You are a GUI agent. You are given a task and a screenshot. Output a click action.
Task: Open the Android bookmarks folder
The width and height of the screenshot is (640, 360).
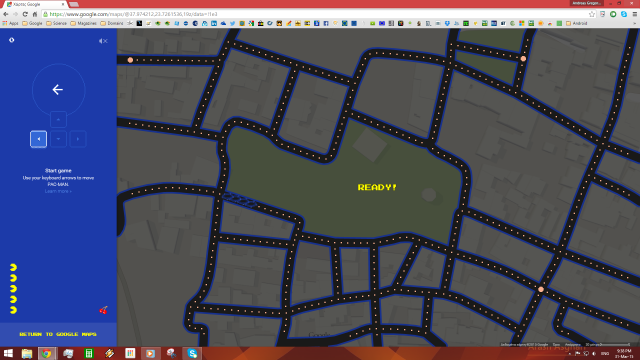pyautogui.click(x=576, y=23)
